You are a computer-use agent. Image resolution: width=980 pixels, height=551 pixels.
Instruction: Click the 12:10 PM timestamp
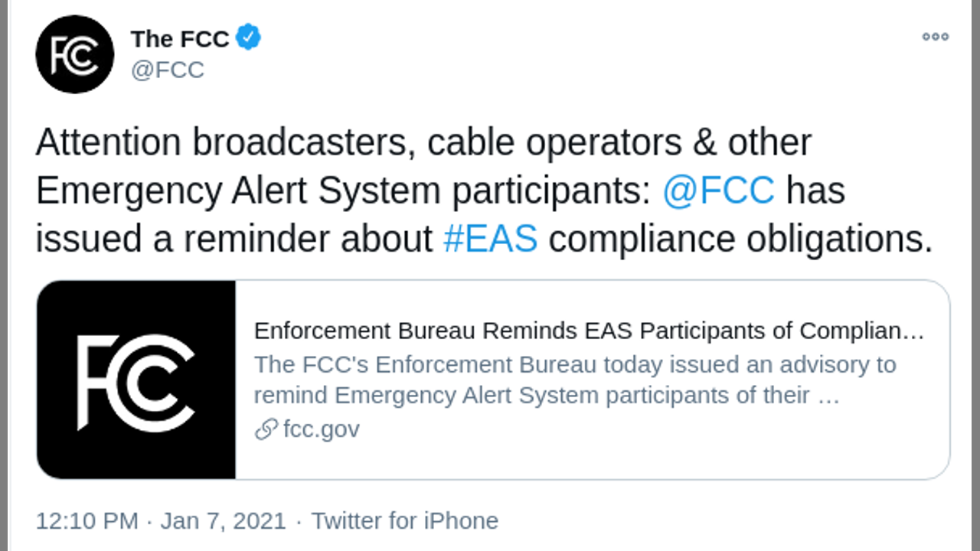87,521
